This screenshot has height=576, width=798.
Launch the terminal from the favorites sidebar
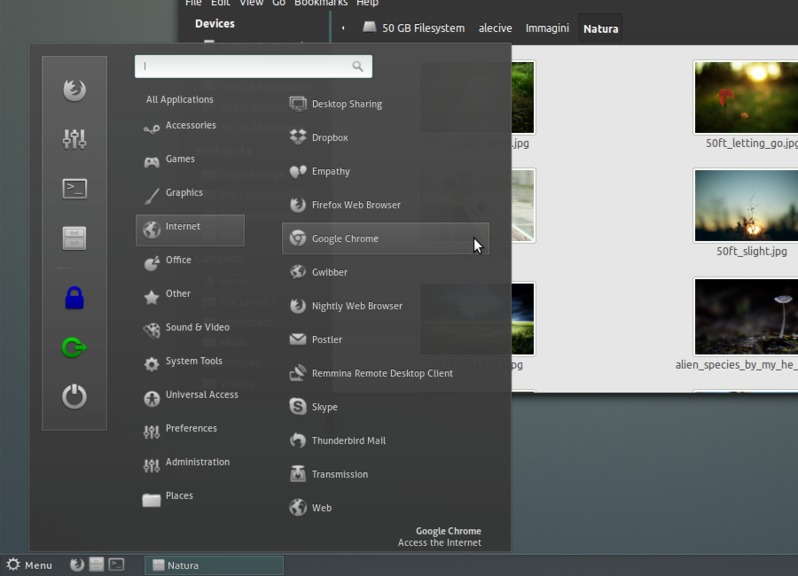(74, 189)
